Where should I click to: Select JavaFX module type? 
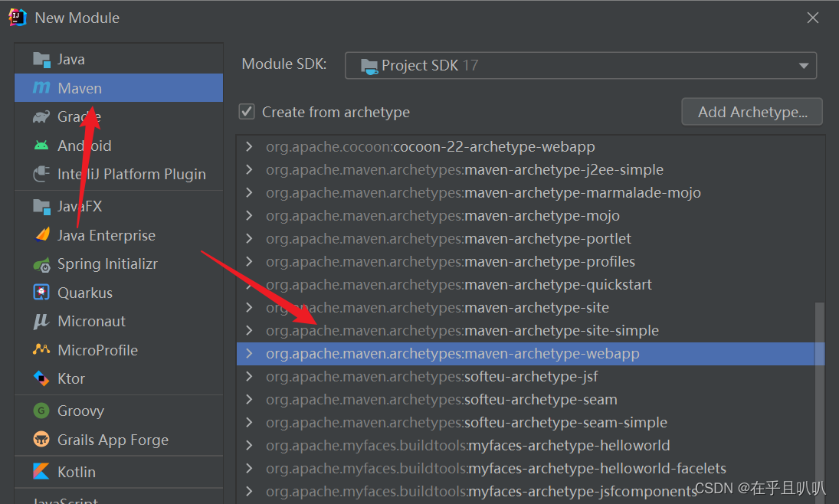(x=119, y=207)
